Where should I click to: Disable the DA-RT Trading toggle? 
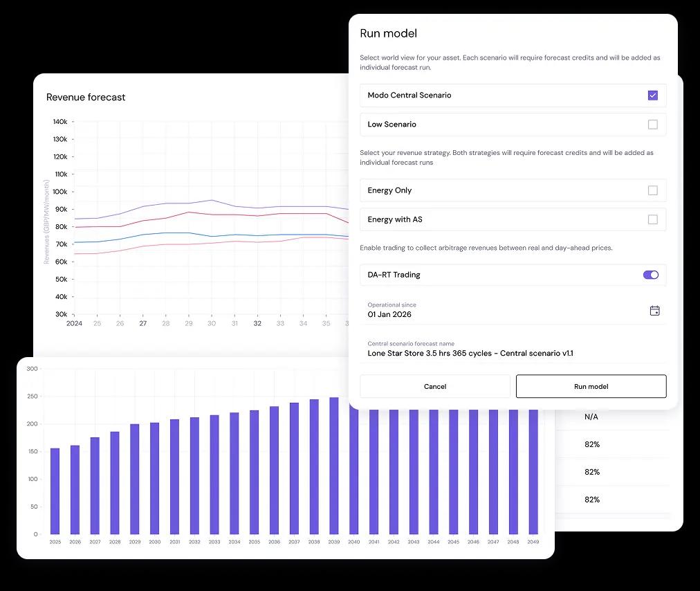(x=650, y=275)
